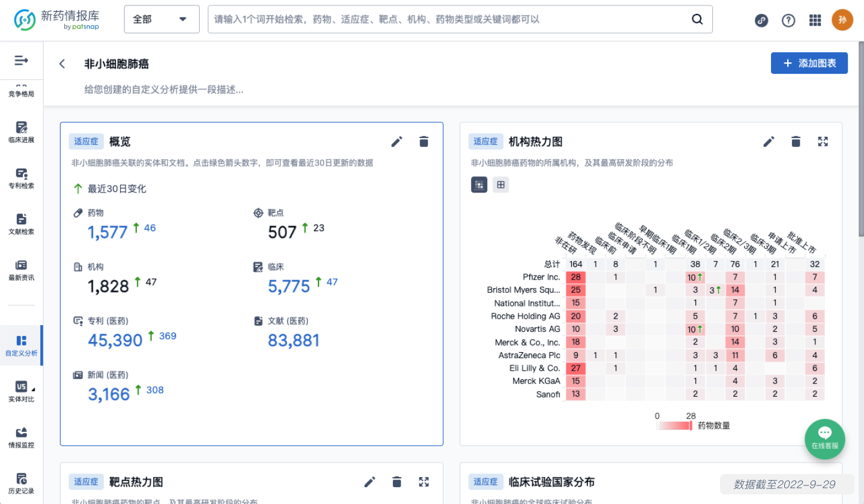Open the help question mark icon
Viewport: 864px width, 504px height.
[788, 20]
